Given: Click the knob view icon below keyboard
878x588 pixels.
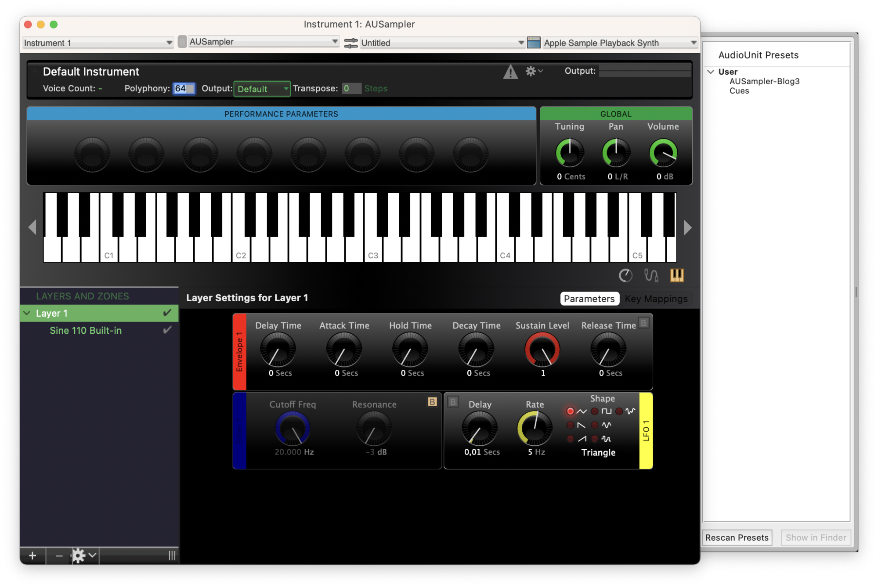Looking at the screenshot, I should coord(625,275).
